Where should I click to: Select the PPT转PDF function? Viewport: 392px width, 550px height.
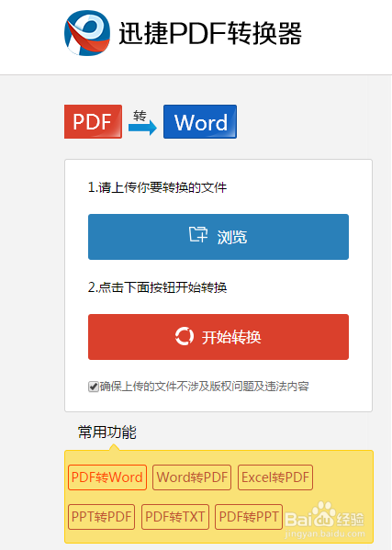101,517
